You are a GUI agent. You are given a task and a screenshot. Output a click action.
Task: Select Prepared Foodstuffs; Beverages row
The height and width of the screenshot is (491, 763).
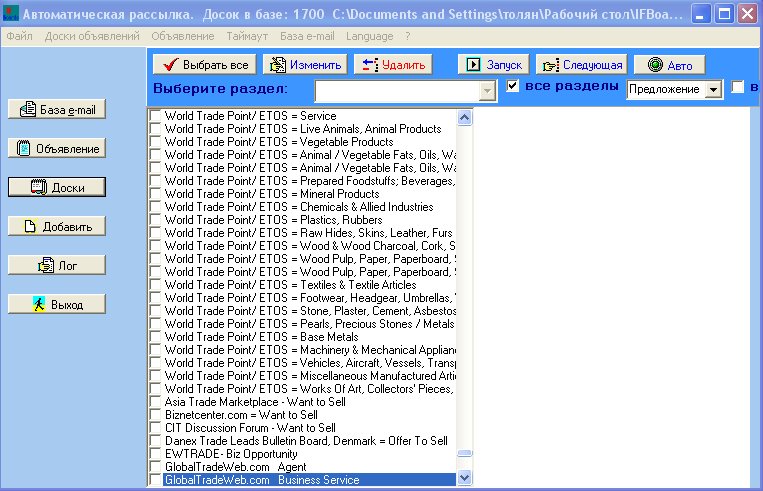tap(309, 181)
